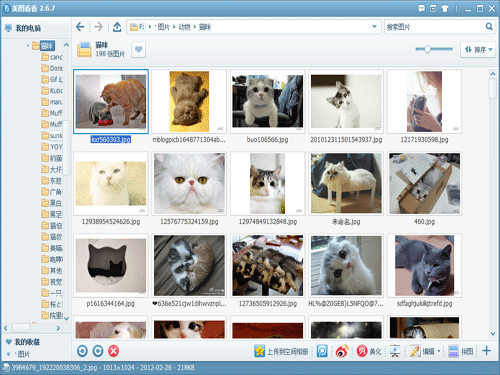
Task: Click the yellow star upload icon
Action: [x=259, y=351]
